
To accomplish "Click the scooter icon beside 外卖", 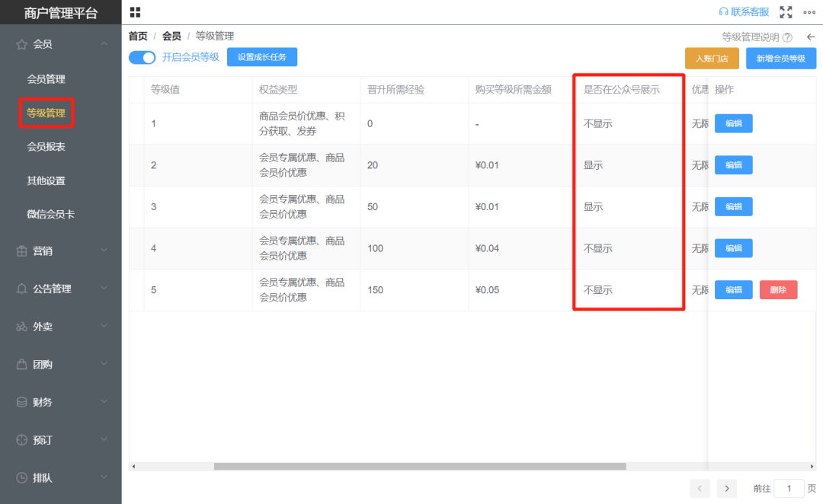I will coord(21,327).
